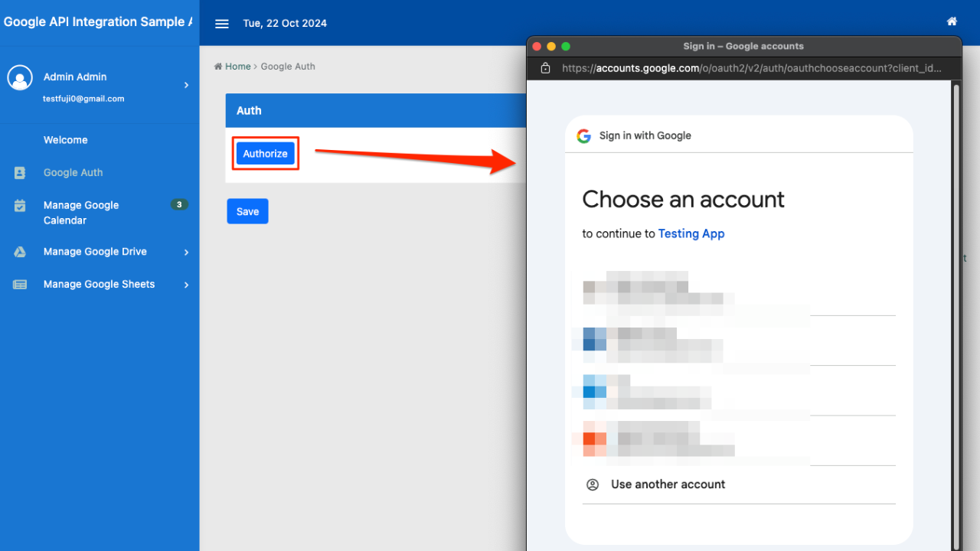Expand the Manage Google Sheets submenu
The width and height of the screenshot is (980, 551).
click(x=186, y=285)
